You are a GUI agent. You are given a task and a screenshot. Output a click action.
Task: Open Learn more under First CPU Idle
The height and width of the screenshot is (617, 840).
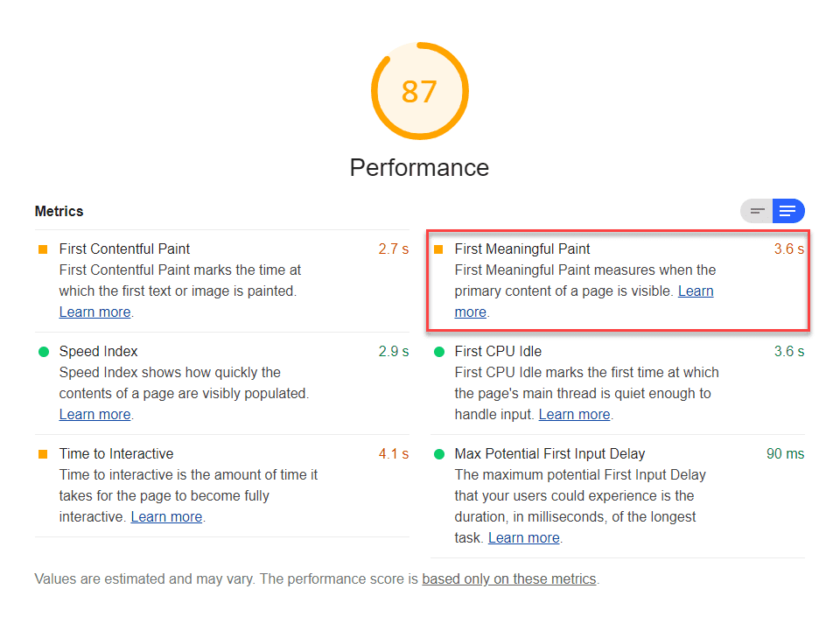pyautogui.click(x=574, y=414)
